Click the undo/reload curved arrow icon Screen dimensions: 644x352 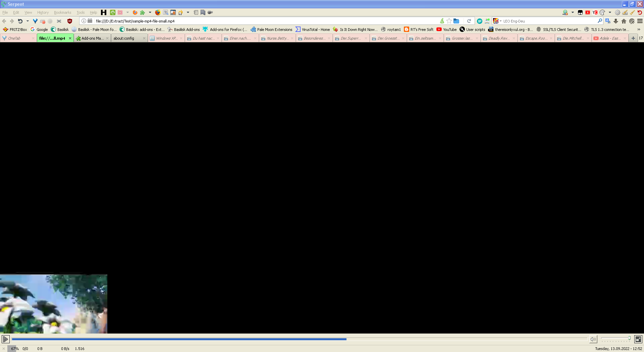(20, 21)
